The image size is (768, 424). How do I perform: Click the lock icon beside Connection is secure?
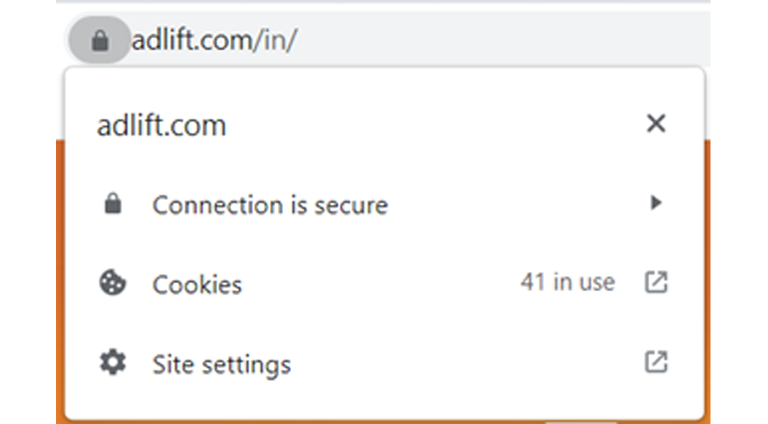[113, 204]
